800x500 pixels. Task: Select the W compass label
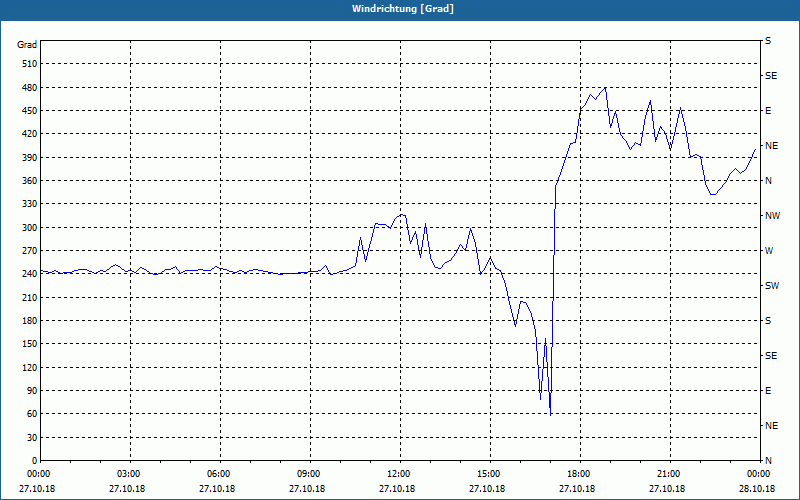[769, 251]
